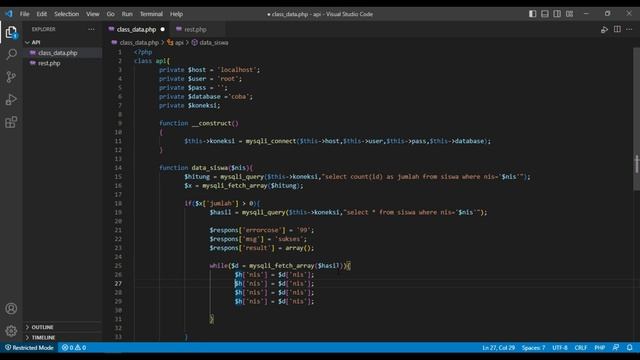
Task: Toggle bottom panel layout icon
Action: click(x=544, y=14)
